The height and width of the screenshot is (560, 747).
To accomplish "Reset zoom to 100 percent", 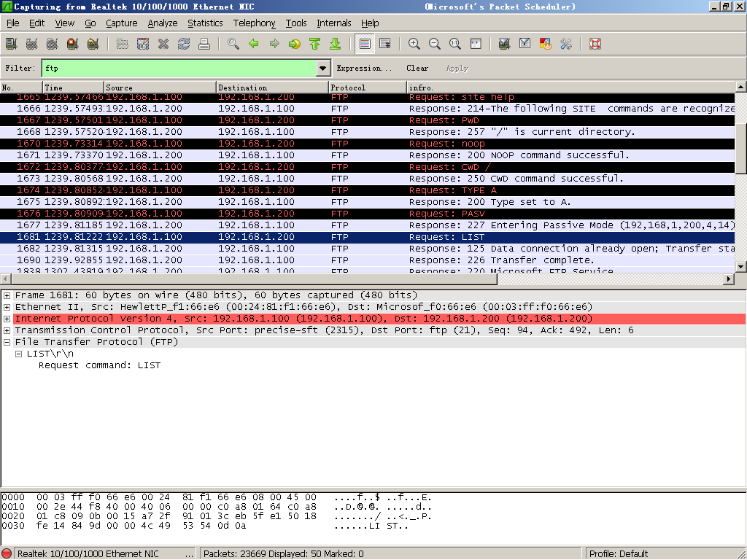I will tap(455, 44).
